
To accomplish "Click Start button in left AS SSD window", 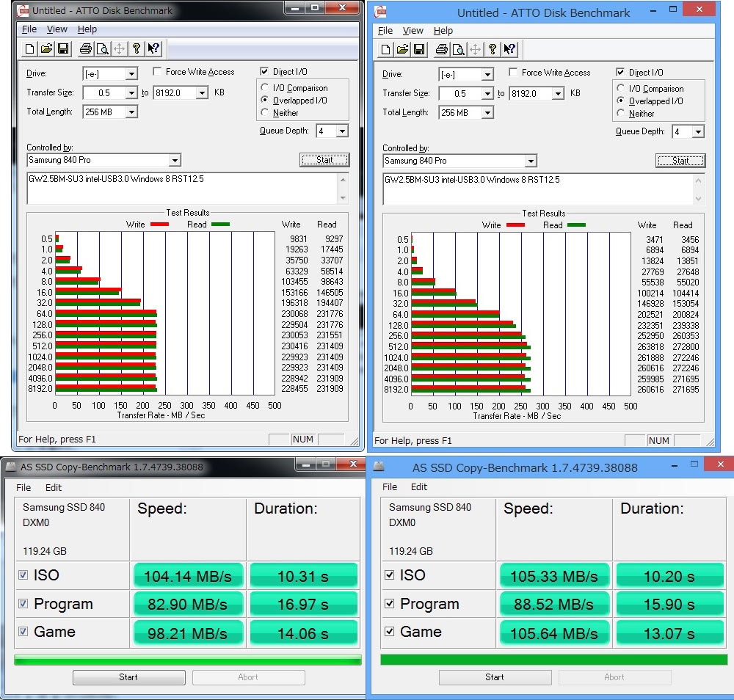I will tap(128, 677).
